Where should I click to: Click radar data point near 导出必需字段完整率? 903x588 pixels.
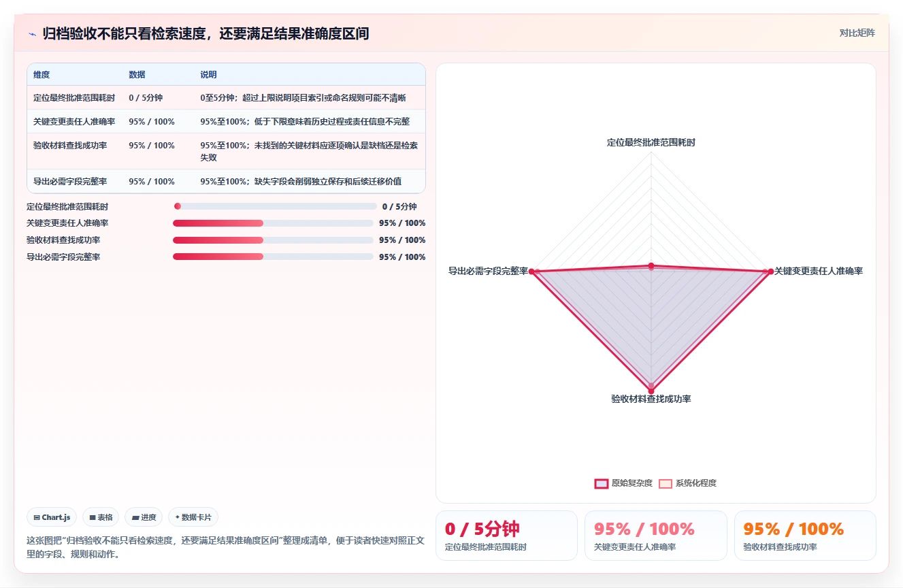point(532,272)
